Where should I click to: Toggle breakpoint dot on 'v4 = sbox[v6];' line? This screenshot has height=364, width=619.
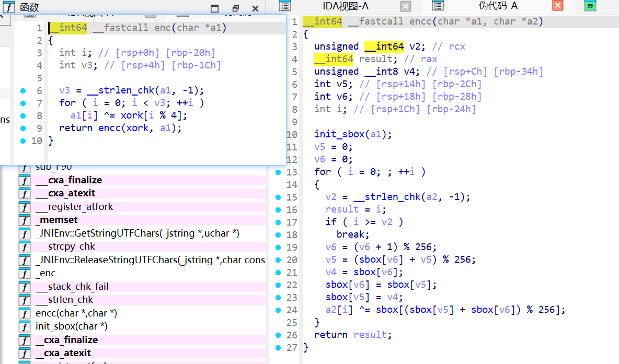(278, 272)
